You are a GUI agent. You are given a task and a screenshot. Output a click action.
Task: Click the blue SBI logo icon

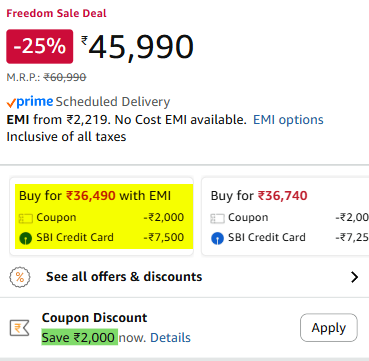[x=217, y=238]
